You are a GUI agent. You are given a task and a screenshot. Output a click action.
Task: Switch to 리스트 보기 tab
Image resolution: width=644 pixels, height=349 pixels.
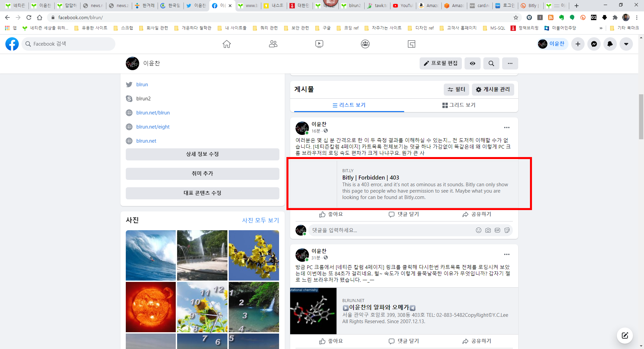[x=349, y=105]
